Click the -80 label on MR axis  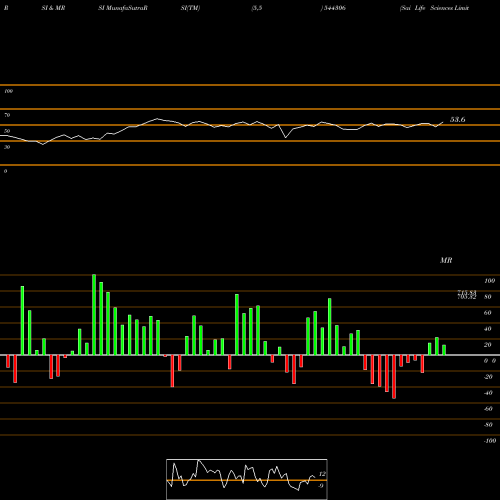488,425
